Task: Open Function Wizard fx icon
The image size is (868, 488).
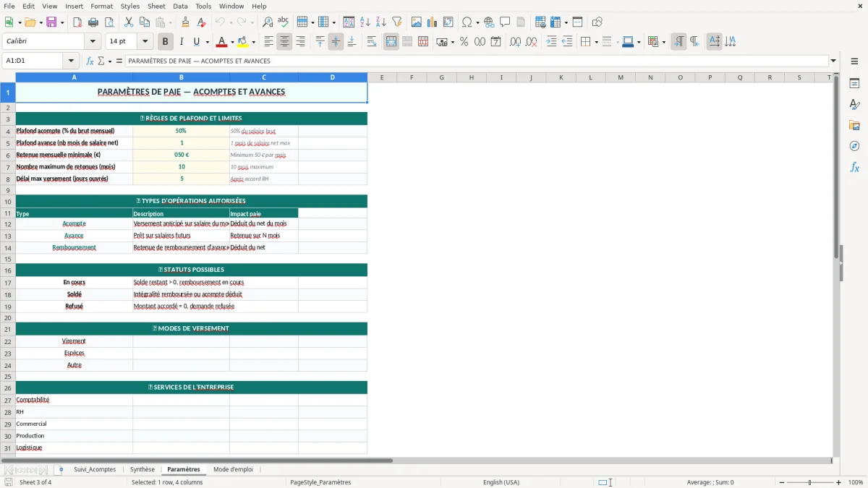Action: coord(90,61)
